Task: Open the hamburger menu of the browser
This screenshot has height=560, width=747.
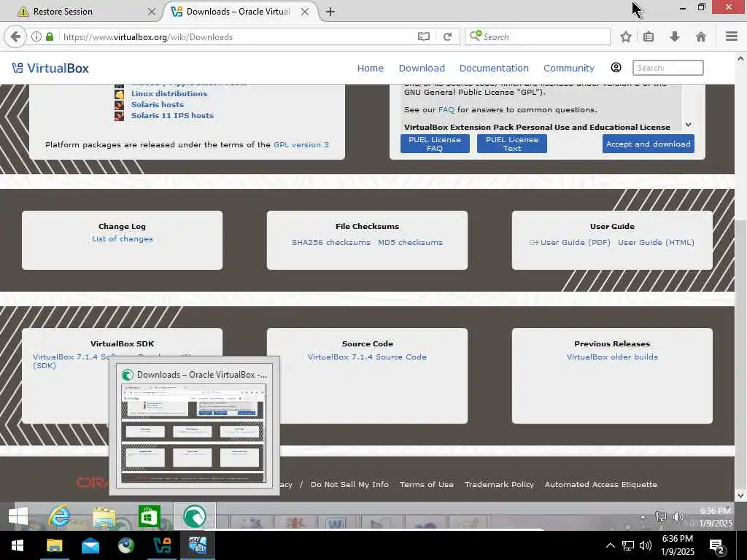Action: (x=732, y=36)
